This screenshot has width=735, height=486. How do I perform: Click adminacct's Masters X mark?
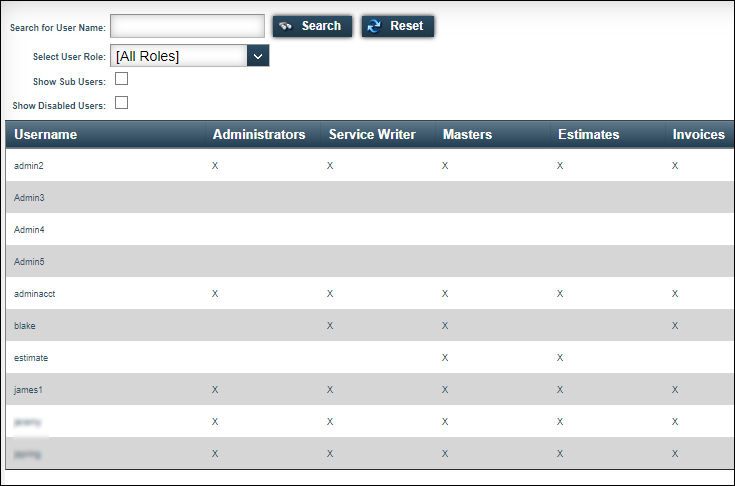click(445, 293)
